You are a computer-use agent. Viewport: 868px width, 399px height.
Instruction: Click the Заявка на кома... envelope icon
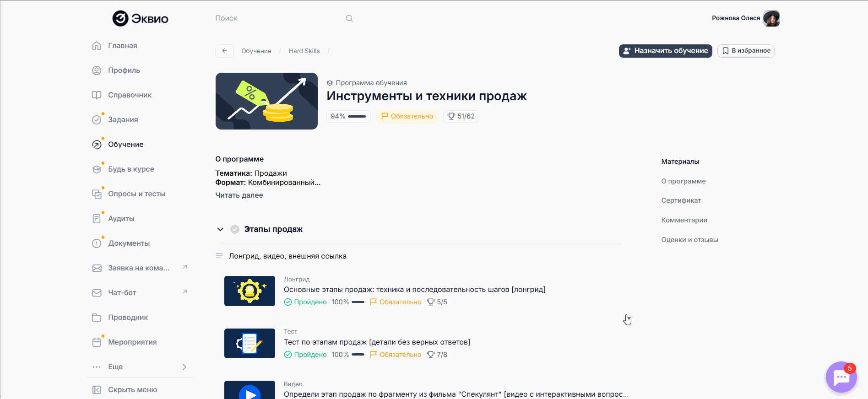point(97,268)
